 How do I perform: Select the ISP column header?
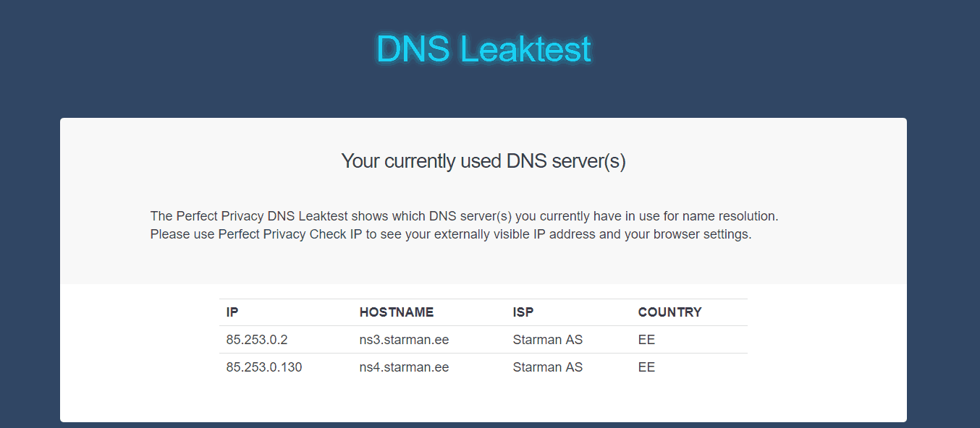click(x=523, y=312)
